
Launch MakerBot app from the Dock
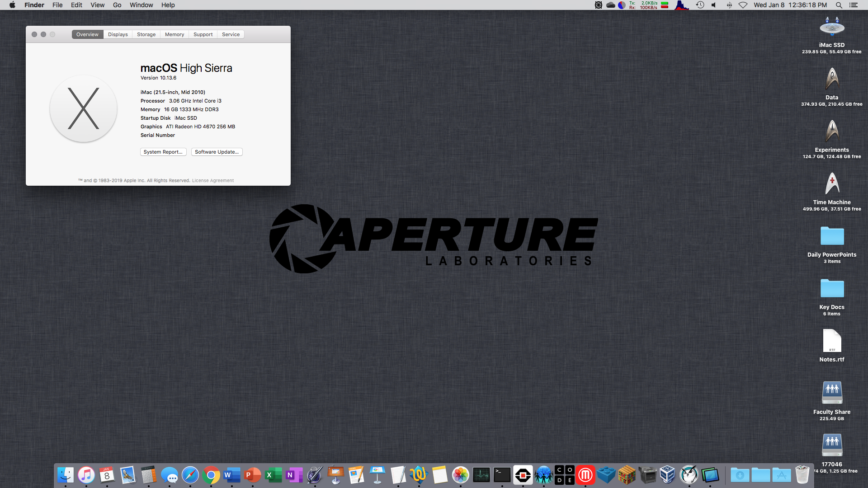[585, 475]
